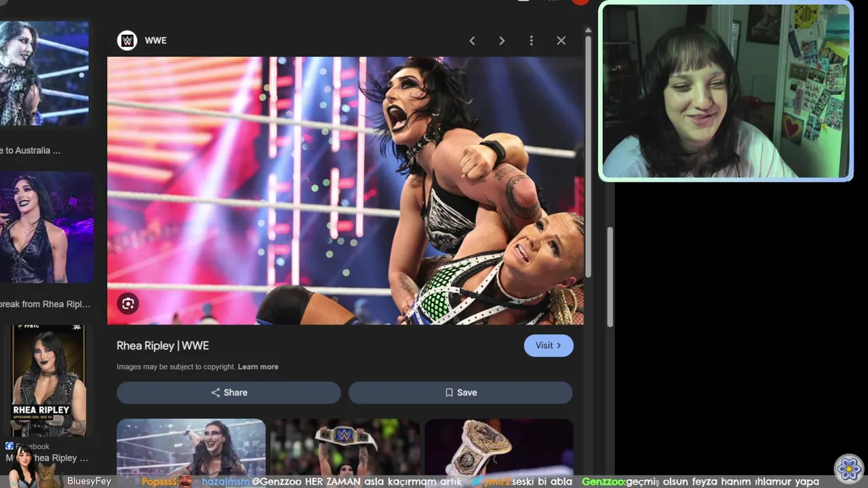
Task: Click the WWE source name text
Action: (x=155, y=41)
